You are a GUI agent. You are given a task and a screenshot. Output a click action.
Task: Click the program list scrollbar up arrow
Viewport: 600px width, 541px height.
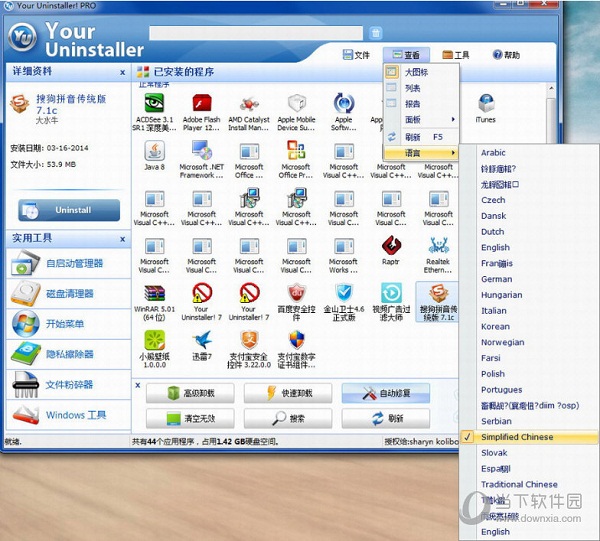click(551, 88)
